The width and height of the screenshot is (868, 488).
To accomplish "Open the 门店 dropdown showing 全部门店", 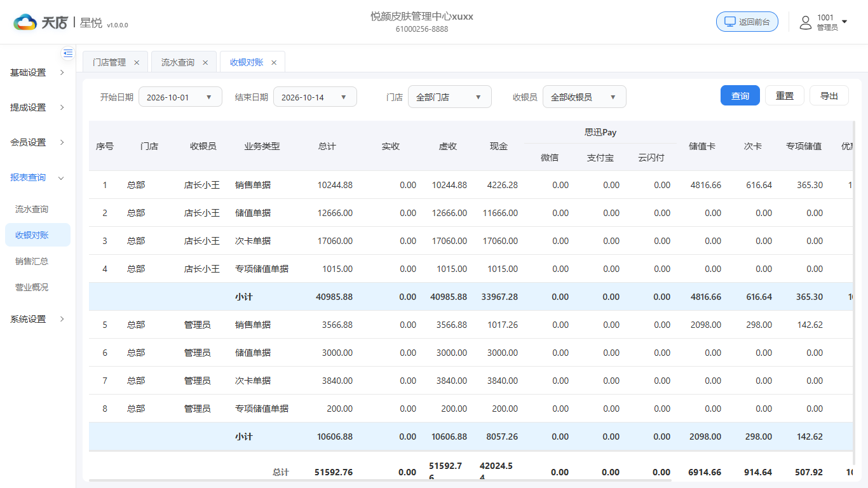I will (x=450, y=97).
